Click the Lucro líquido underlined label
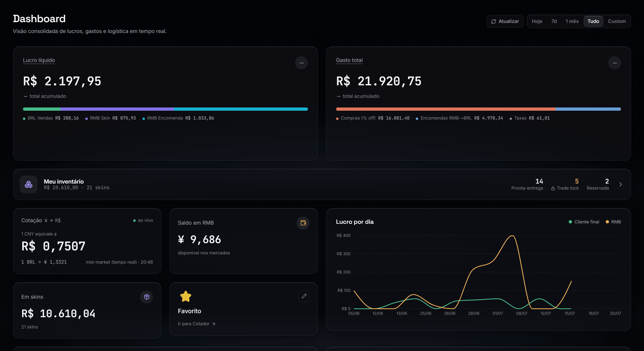The image size is (644, 351). 39,60
